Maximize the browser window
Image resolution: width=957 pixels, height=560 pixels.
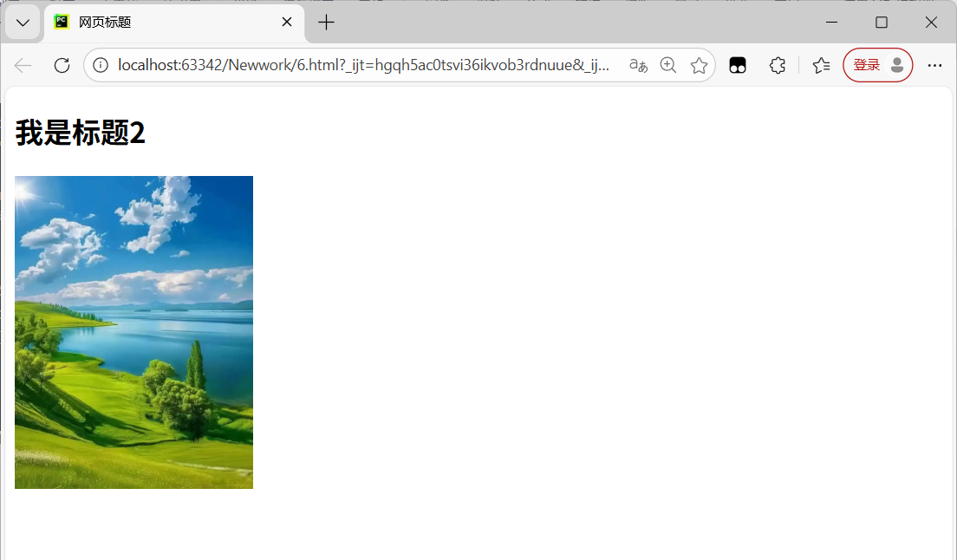[882, 23]
